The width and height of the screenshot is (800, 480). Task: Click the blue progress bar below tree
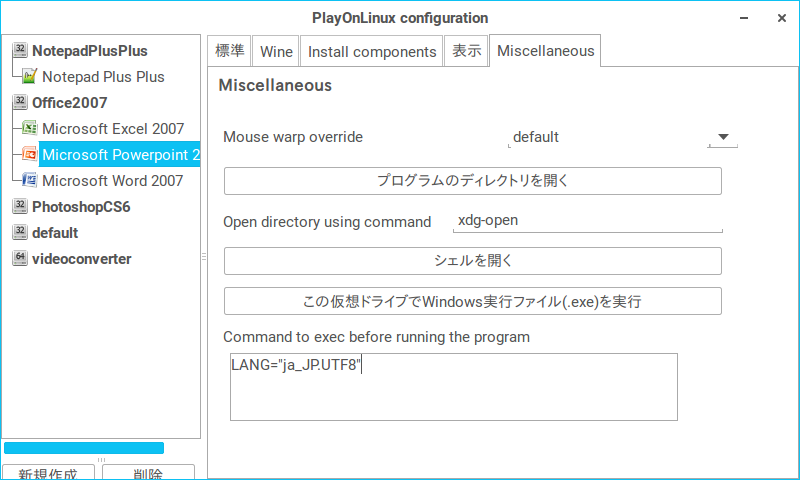84,448
